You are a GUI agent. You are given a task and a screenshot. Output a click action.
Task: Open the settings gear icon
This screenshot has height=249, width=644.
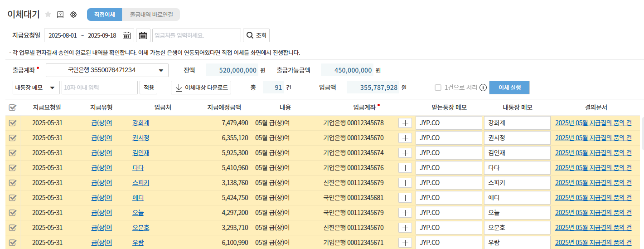click(x=73, y=15)
